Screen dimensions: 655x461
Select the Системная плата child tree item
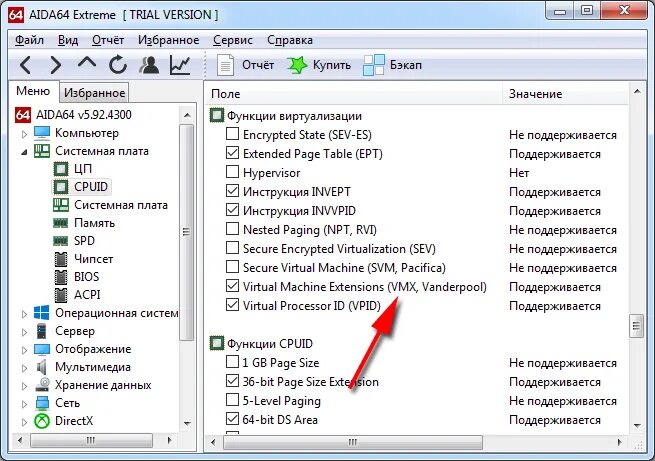coord(121,205)
